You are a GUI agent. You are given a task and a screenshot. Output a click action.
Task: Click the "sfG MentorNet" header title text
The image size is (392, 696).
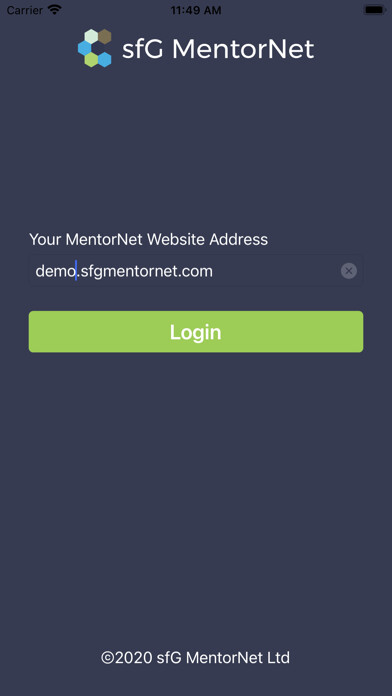point(218,49)
